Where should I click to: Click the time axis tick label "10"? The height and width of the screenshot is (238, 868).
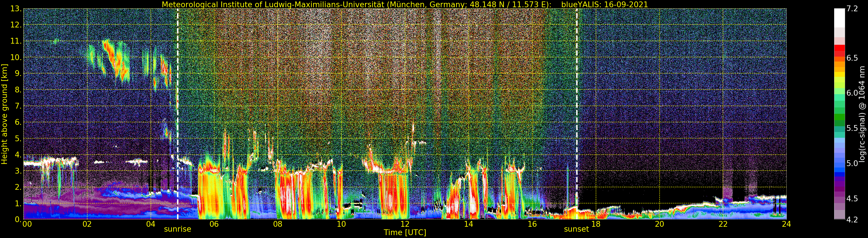click(x=341, y=224)
